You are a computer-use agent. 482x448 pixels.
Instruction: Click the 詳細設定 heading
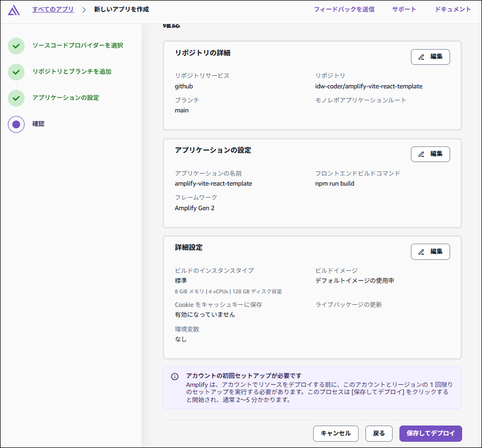coord(189,247)
